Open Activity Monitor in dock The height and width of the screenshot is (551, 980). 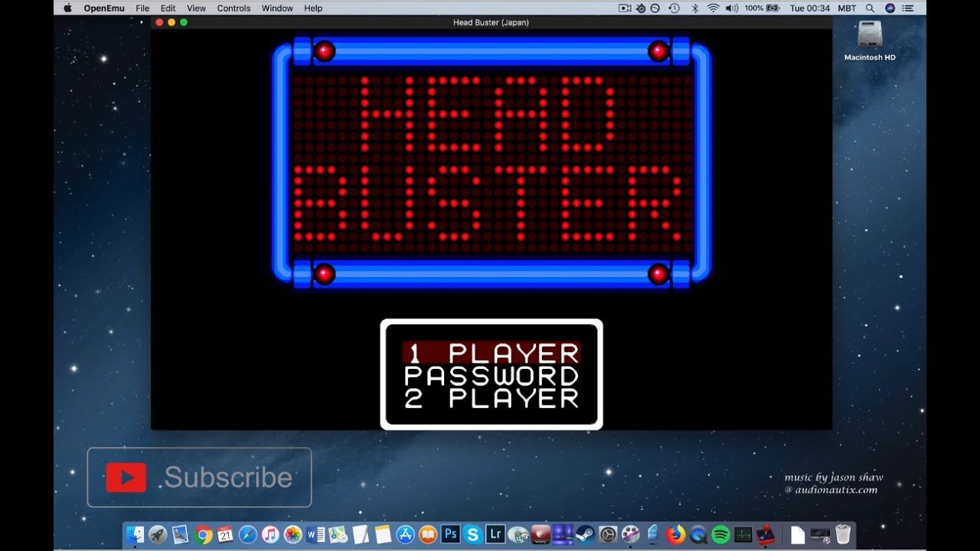[x=743, y=535]
